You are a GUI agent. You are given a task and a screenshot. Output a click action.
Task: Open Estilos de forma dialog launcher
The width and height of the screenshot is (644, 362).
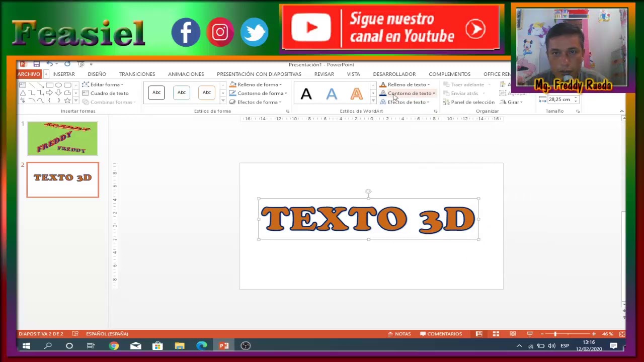[288, 111]
